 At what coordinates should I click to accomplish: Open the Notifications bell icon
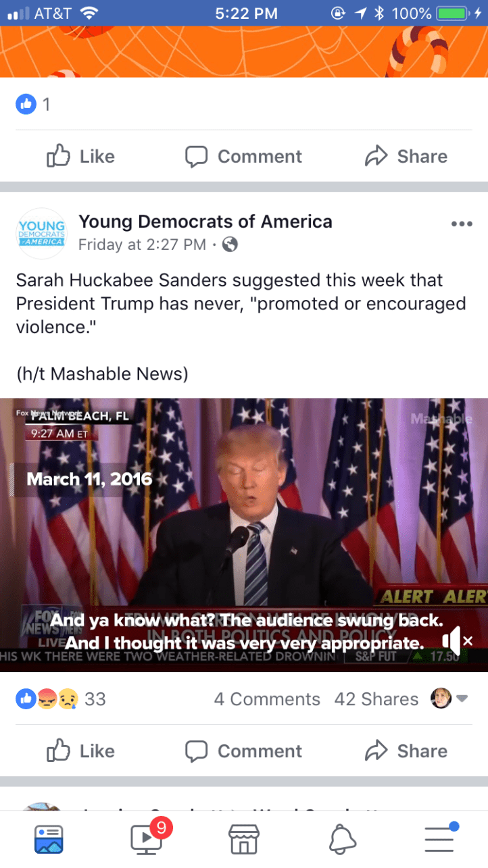pyautogui.click(x=342, y=839)
